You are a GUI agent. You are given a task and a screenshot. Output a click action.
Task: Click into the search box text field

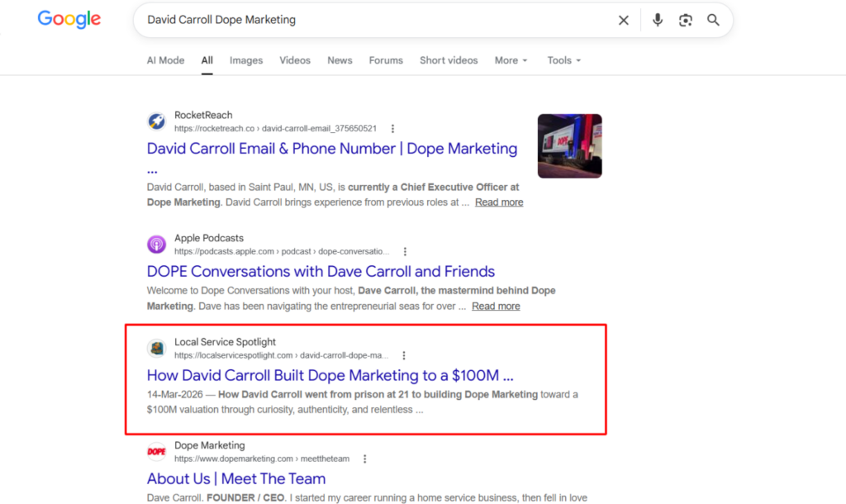378,20
